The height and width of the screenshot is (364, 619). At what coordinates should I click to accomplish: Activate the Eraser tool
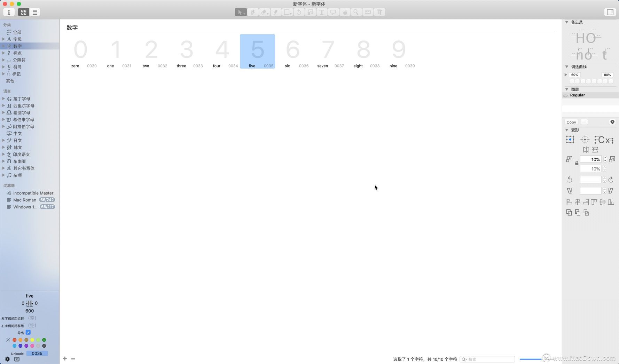click(x=264, y=12)
